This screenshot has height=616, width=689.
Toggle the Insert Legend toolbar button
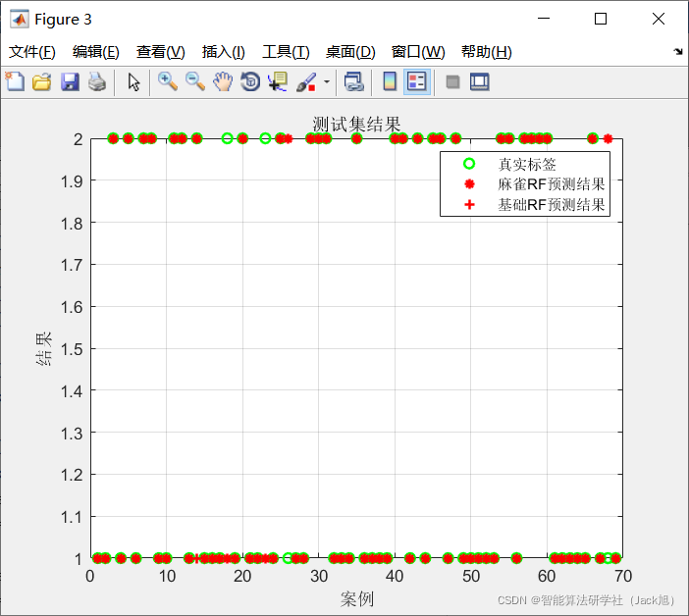[416, 81]
